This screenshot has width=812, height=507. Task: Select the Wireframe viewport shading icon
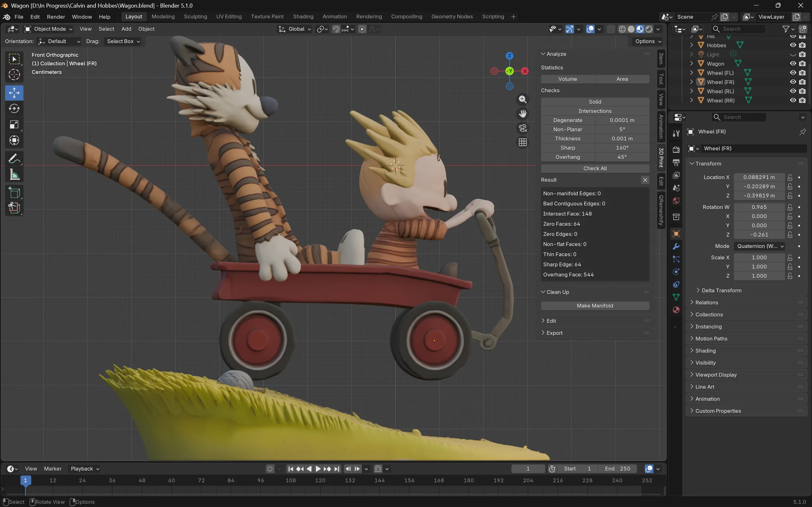tap(622, 29)
